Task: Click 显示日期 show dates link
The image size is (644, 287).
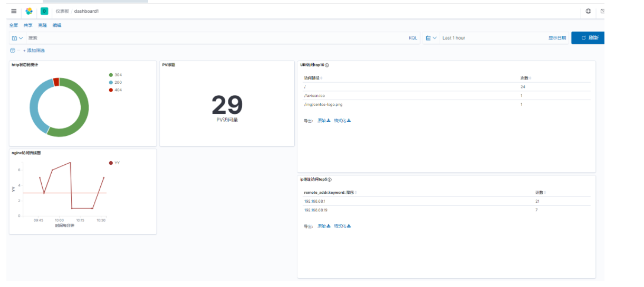Action: (x=557, y=38)
